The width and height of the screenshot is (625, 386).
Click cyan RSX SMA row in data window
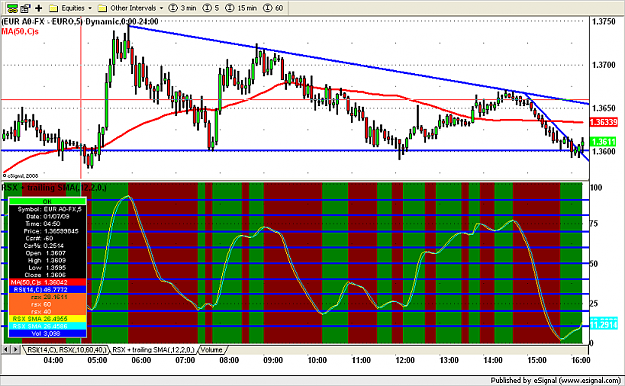point(47,326)
